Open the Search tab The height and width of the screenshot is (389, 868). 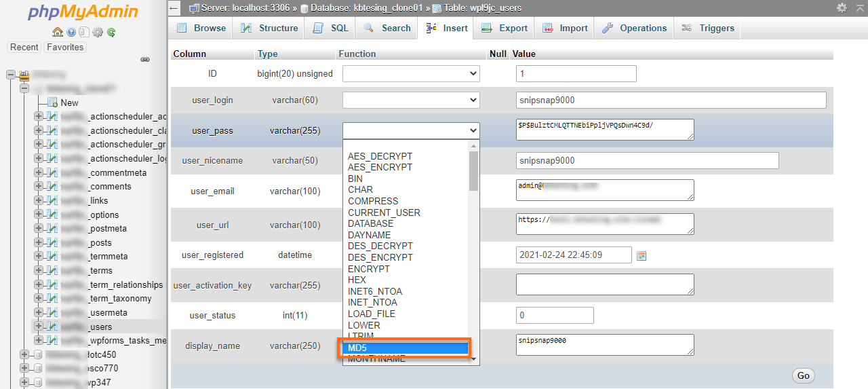coord(387,28)
